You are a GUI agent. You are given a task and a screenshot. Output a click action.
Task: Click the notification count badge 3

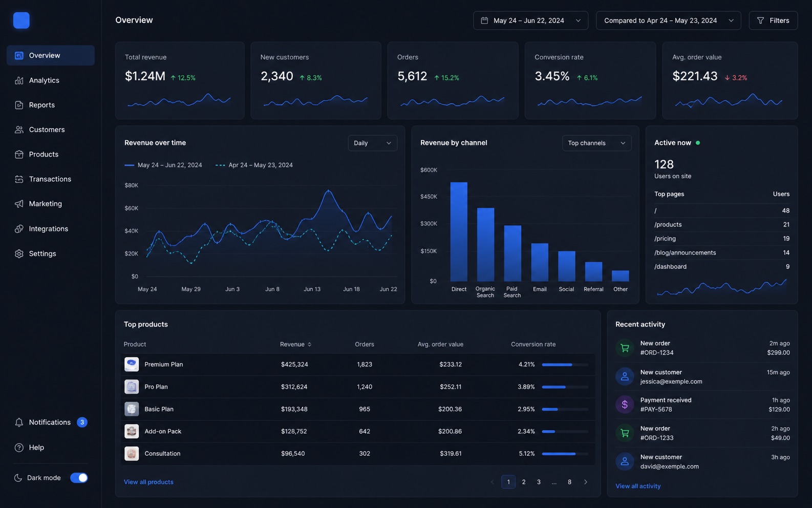pyautogui.click(x=82, y=422)
